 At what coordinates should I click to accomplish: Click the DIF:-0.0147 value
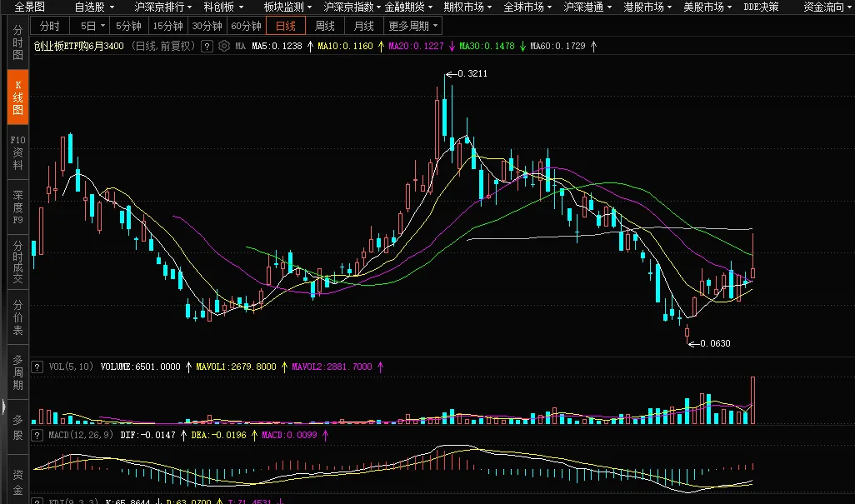tap(147, 435)
